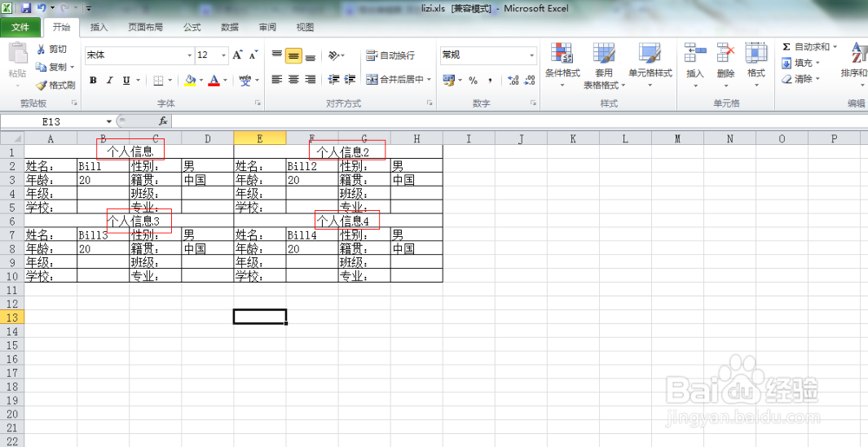Screen dimensions: 868x447
Task: Toggle Italic formatting
Action: tap(109, 80)
